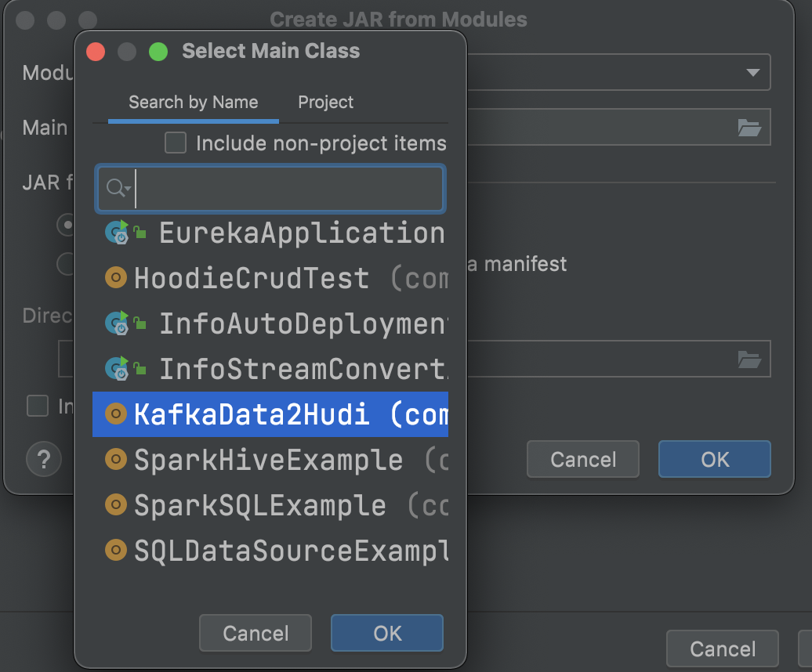This screenshot has width=812, height=672.
Task: Select KafkaData2Hudi in the class list
Action: pyautogui.click(x=270, y=414)
